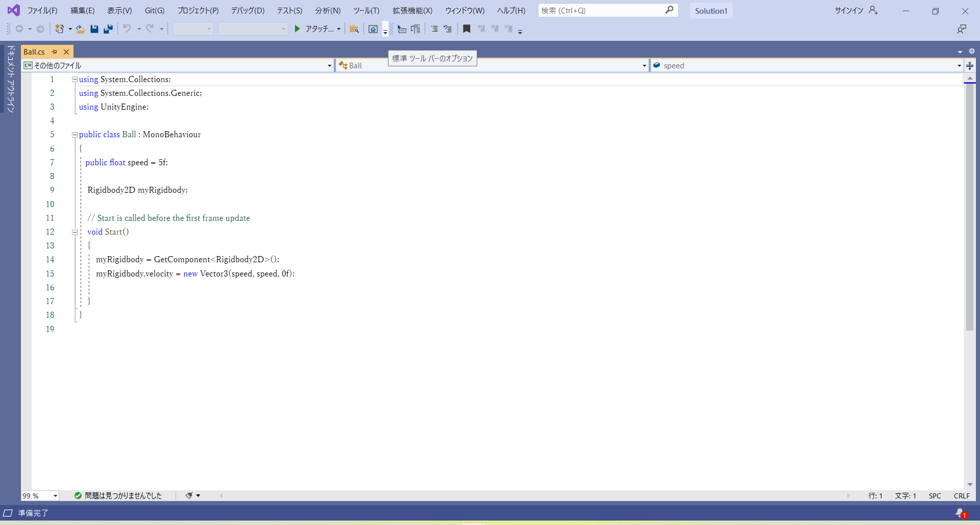Click the code cleanup broom icon
The height and width of the screenshot is (525, 980).
(x=189, y=495)
